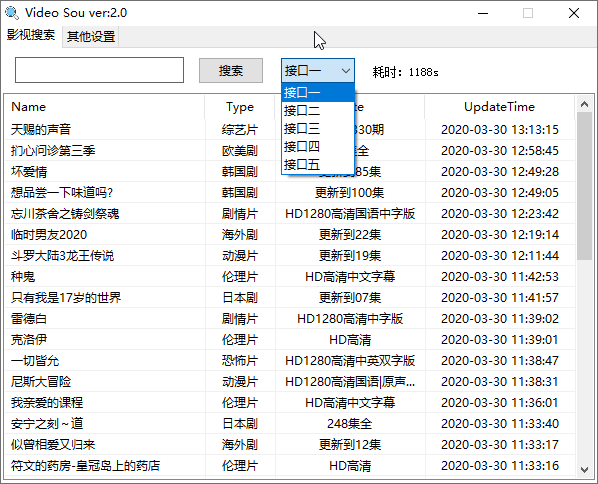
Task: Pick 接口三 from the dropdown list
Action: click(x=318, y=129)
